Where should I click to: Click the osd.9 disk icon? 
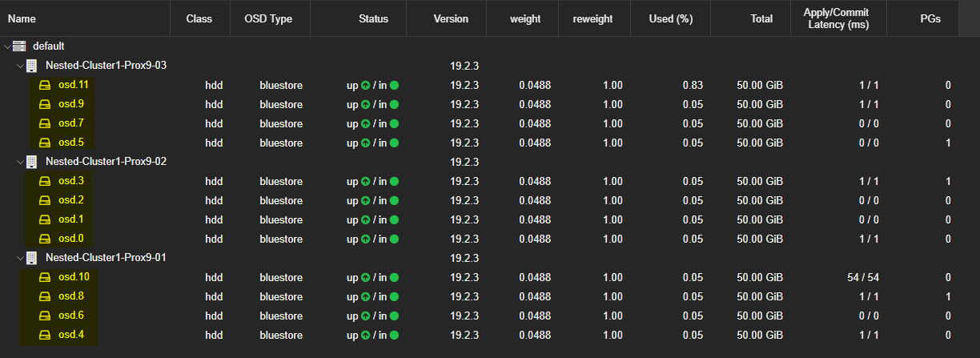coord(46,103)
